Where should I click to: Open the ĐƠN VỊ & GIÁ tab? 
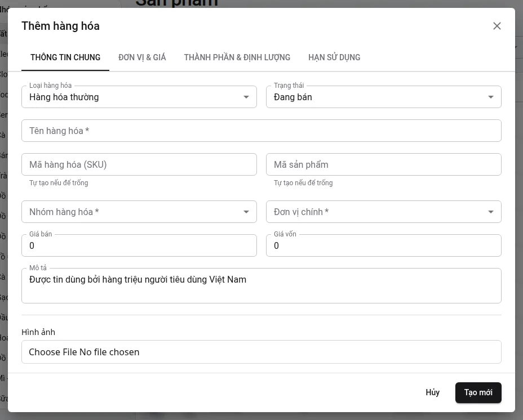[x=142, y=57]
